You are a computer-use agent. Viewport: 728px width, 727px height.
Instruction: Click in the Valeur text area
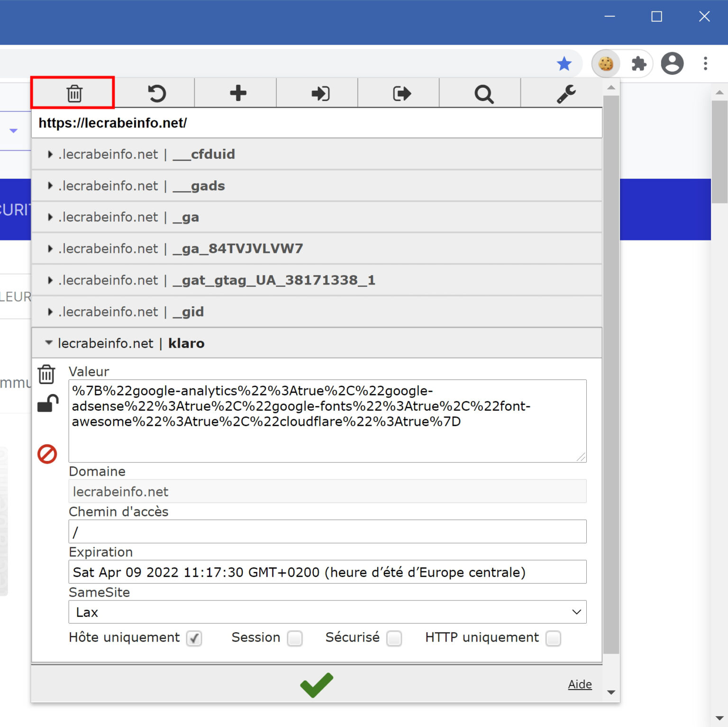tap(328, 421)
